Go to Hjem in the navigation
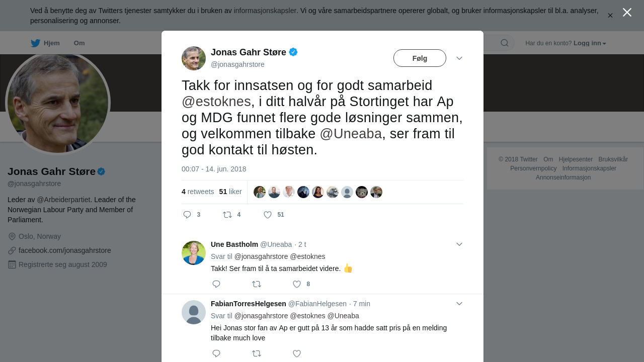644x362 pixels. 51,43
